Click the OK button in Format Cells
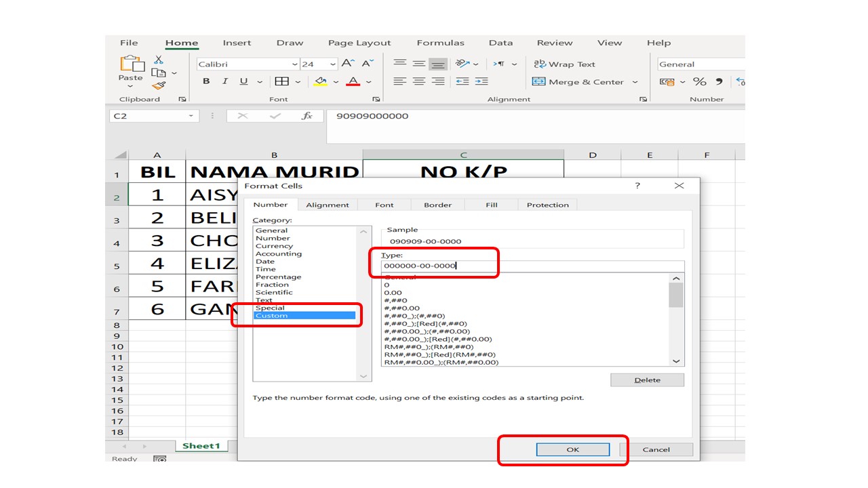This screenshot has height=488, width=868. pos(572,449)
